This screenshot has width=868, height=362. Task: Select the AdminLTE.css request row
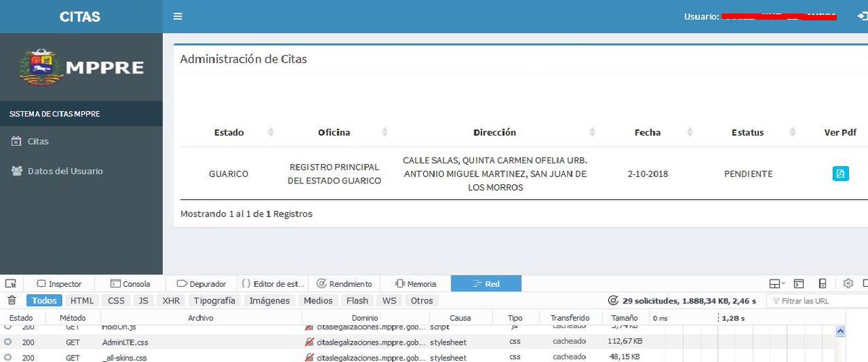click(x=417, y=342)
